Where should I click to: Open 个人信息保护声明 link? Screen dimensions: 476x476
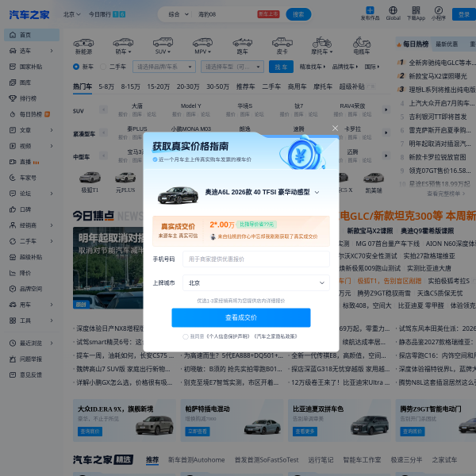pyautogui.click(x=228, y=336)
